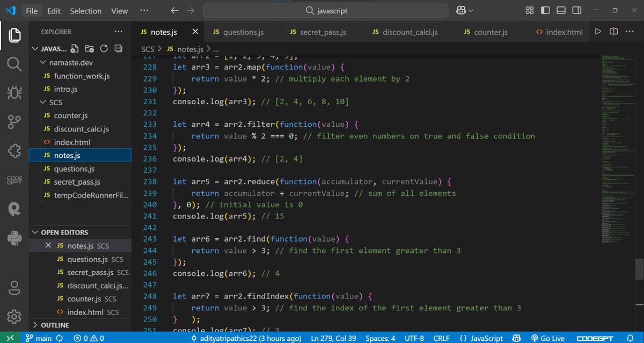The height and width of the screenshot is (343, 644).
Task: Click Go Live in status bar
Action: (x=547, y=338)
